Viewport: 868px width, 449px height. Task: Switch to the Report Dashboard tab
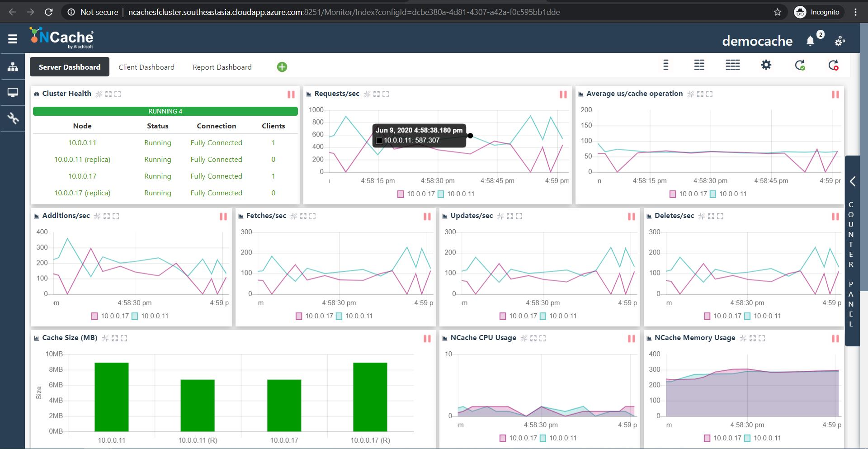(222, 67)
